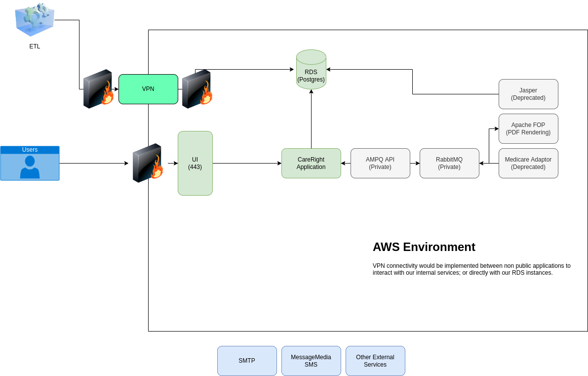Select the UI (443) node
The width and height of the screenshot is (588, 376).
point(195,163)
